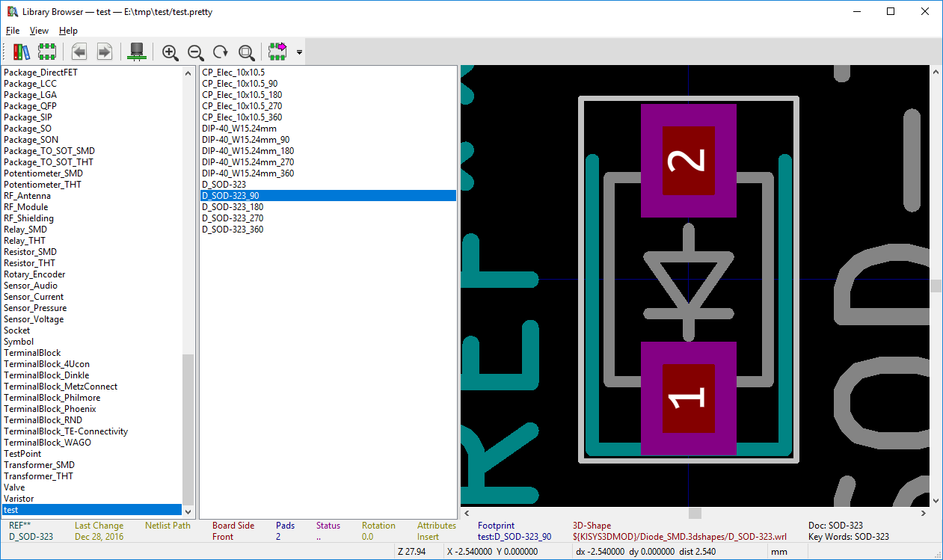Expand the toolbar overflow dropdown arrow
943x560 pixels.
pos(299,52)
